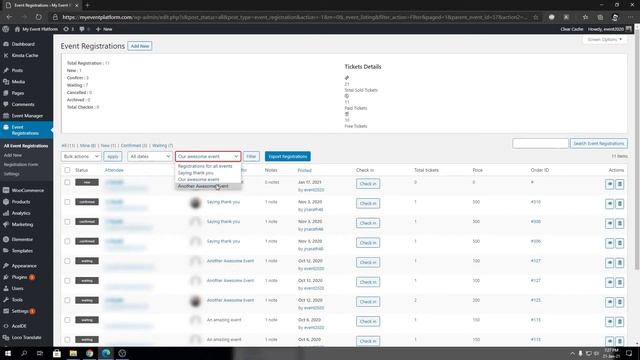
Task: Delete the order #306 registration
Action: (620, 243)
